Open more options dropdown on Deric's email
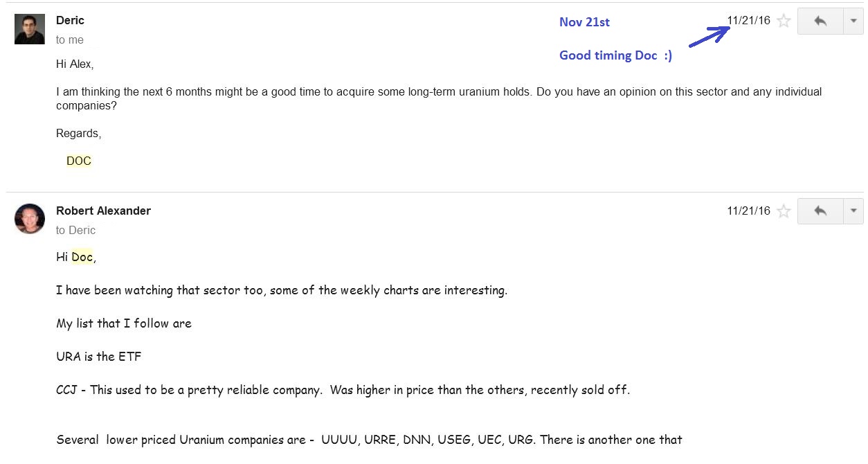868x464 pixels. point(853,21)
